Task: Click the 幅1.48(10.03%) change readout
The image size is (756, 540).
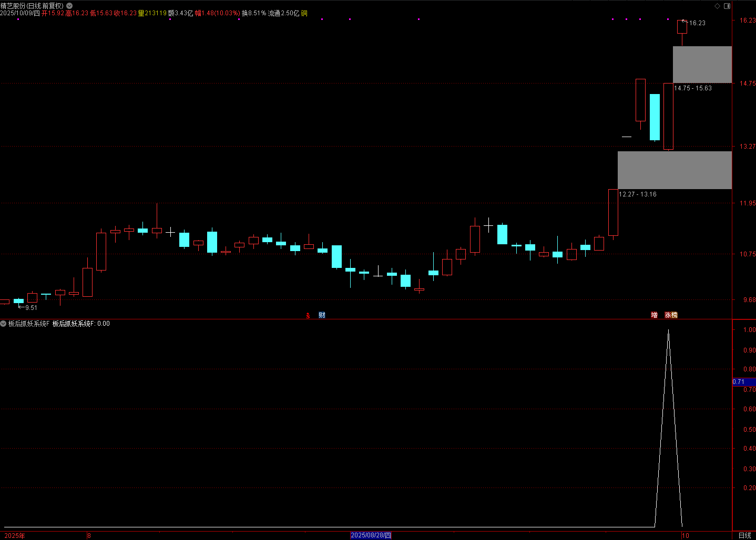Action: coord(218,13)
